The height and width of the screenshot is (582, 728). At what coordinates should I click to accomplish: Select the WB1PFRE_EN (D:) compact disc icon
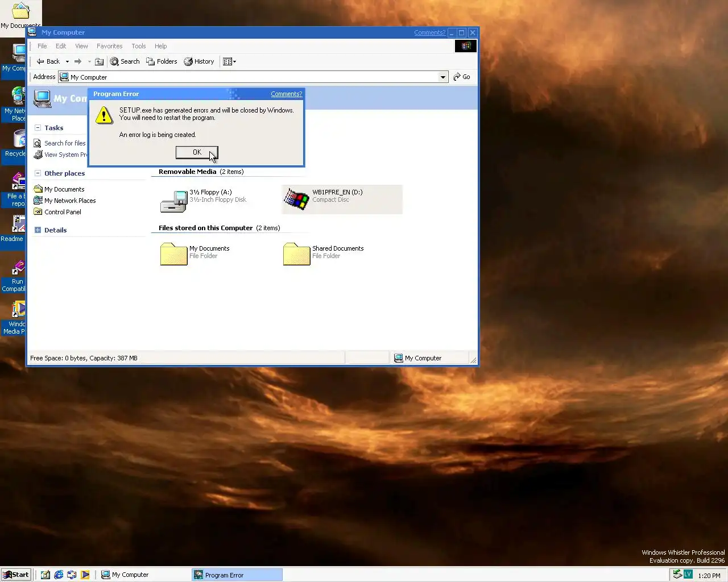point(296,199)
